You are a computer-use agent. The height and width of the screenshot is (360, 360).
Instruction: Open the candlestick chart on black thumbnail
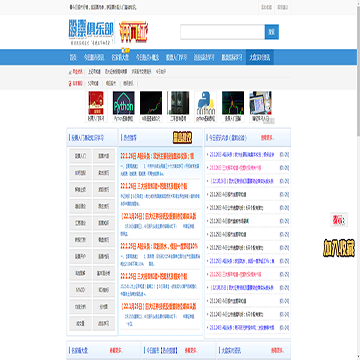[151, 103]
